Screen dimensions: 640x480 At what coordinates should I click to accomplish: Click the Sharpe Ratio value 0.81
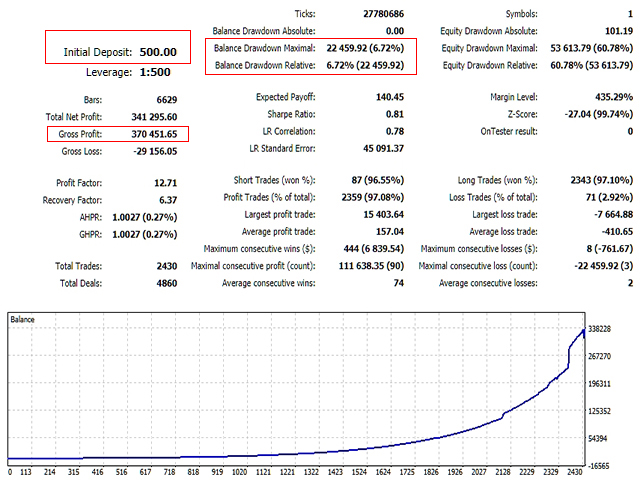tap(395, 115)
